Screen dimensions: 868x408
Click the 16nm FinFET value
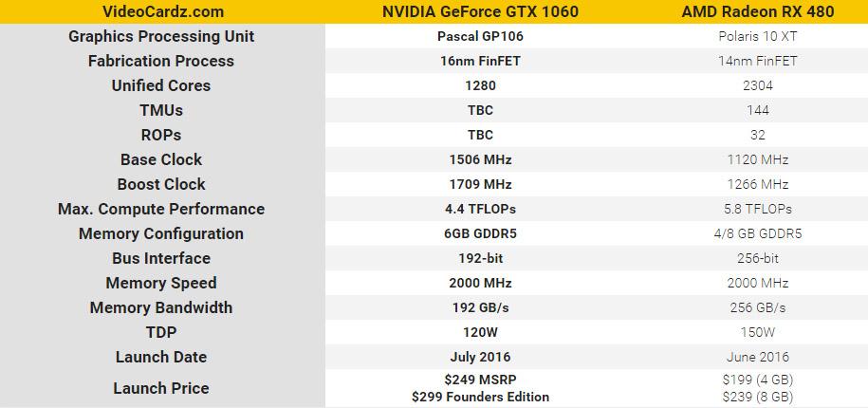pos(480,61)
